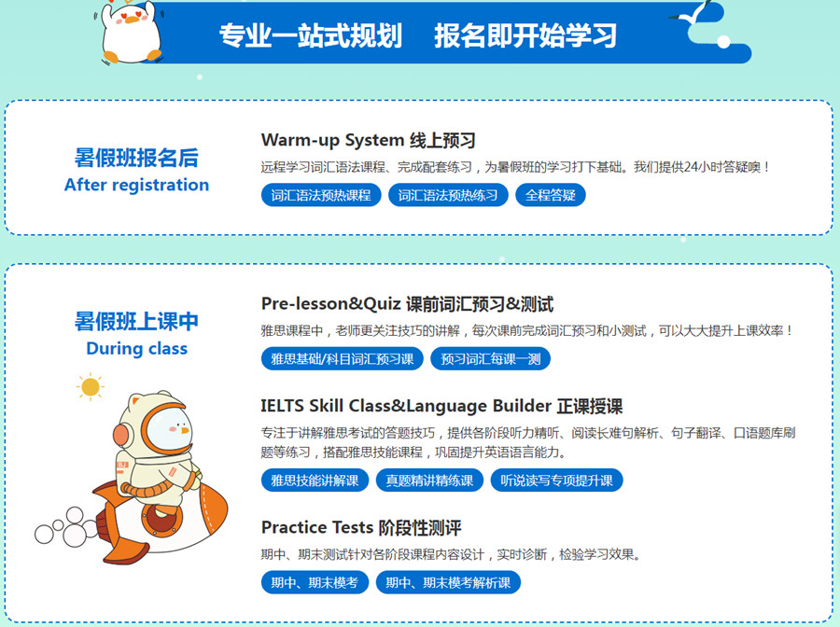Click the Practice Tests 阶段性测评 heading

point(361,528)
